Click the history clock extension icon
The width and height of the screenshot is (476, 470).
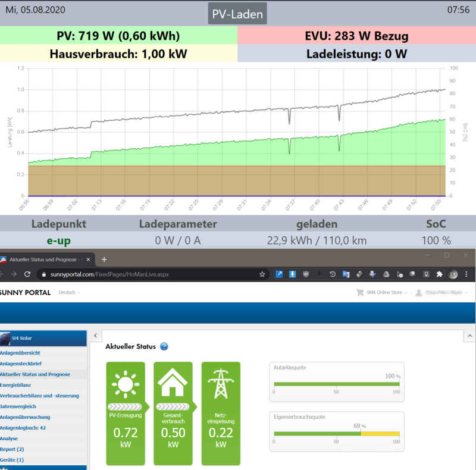(x=333, y=274)
